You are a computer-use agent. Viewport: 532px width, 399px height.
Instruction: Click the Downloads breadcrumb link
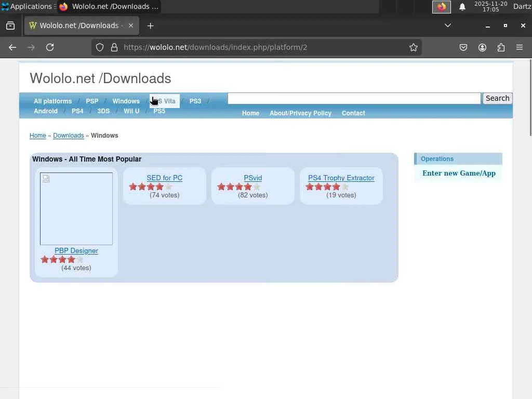coord(68,136)
